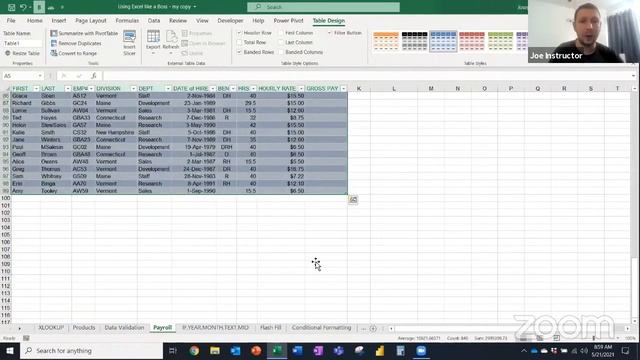Viewport: 640px width, 360px height.
Task: Open the Power Pivot ribbon tab
Action: click(288, 20)
